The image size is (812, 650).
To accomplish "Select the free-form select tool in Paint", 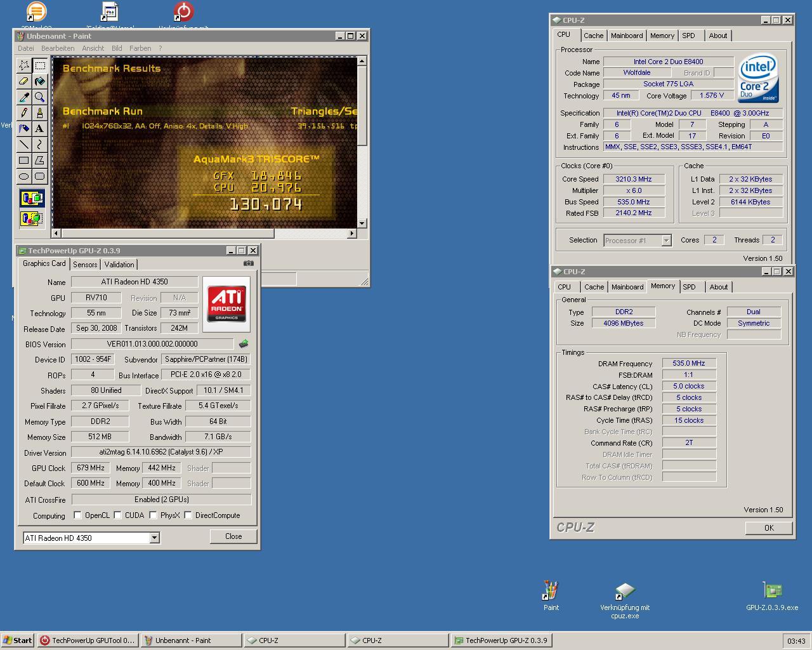I will point(23,65).
